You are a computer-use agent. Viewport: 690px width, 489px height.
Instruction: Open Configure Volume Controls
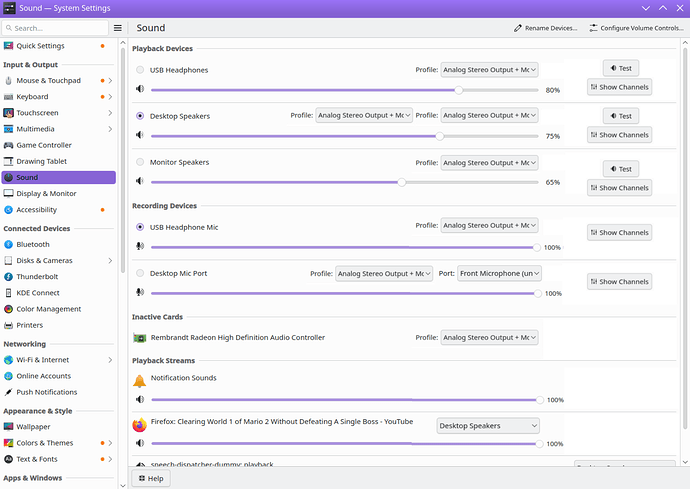(x=637, y=28)
